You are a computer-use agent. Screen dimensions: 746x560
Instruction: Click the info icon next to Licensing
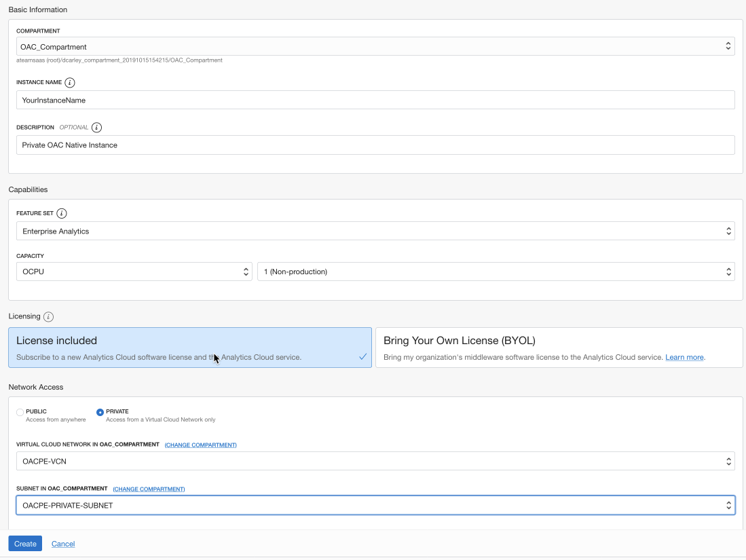tap(48, 316)
